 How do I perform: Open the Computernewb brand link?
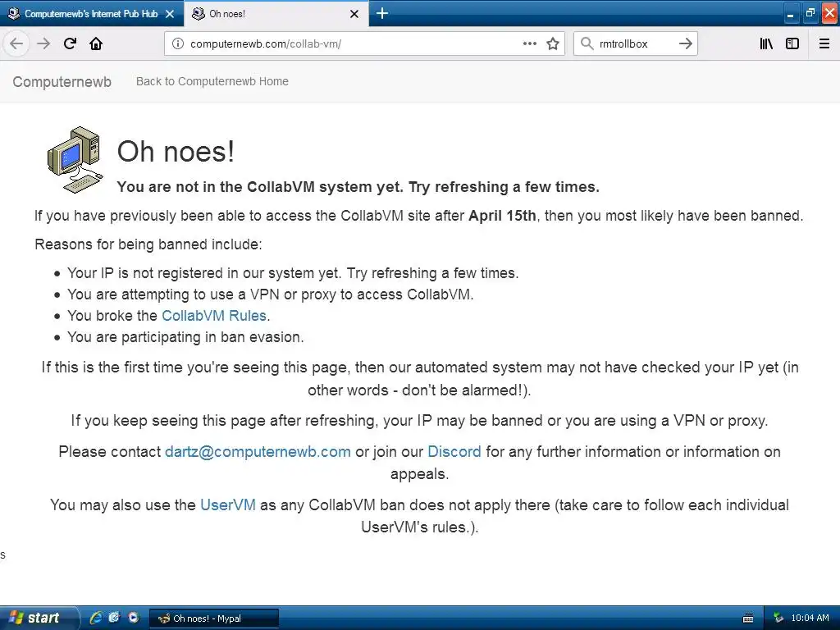pyautogui.click(x=62, y=81)
